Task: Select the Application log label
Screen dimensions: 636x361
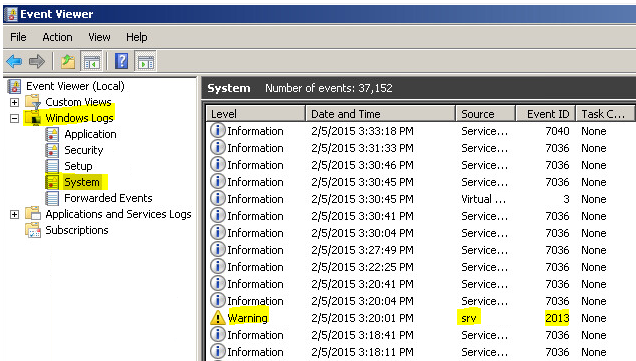Action: click(90, 134)
